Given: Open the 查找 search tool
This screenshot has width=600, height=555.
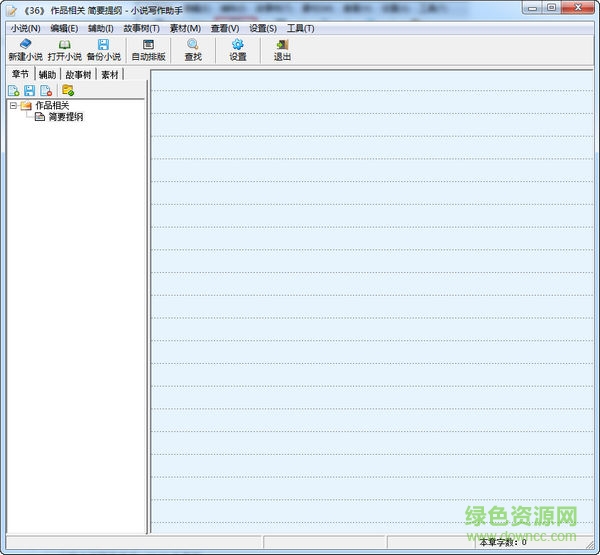Looking at the screenshot, I should pos(193,50).
